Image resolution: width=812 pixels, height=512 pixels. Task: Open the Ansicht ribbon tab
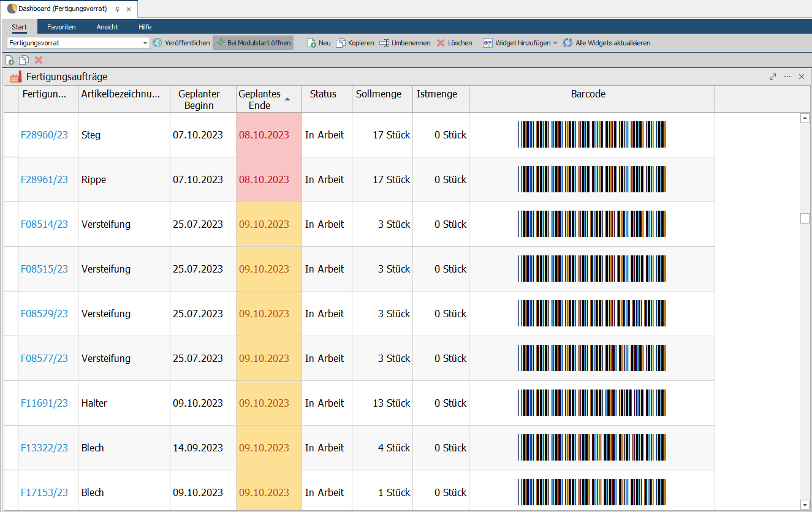[107, 27]
